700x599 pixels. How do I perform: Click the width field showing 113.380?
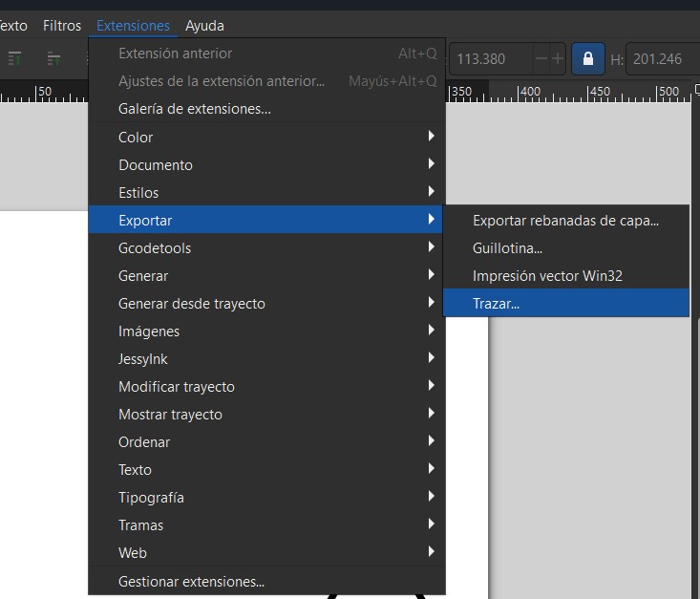(491, 58)
